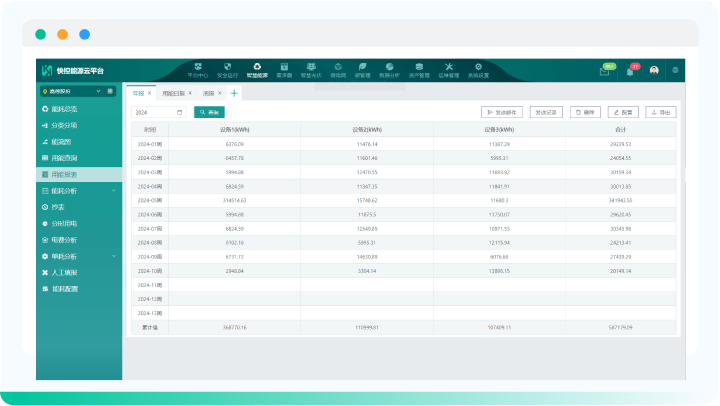The height and width of the screenshot is (406, 720).
Task: Click the round icon right of the avatar
Action: (675, 70)
